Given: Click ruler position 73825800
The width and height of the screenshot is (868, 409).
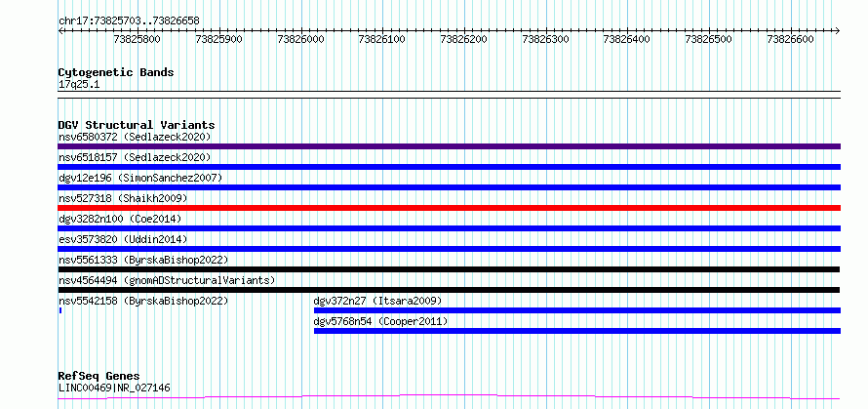Looking at the screenshot, I should click(137, 39).
